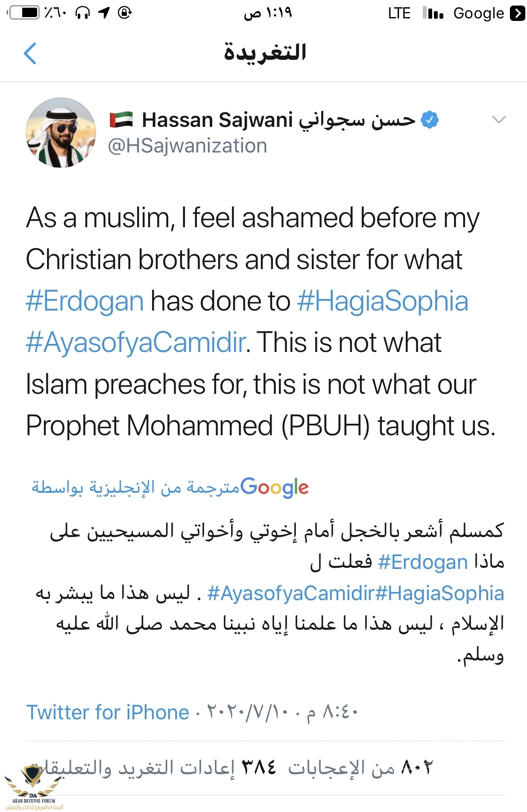Open the tweet options chevron menu
This screenshot has width=527, height=812.
point(499,120)
